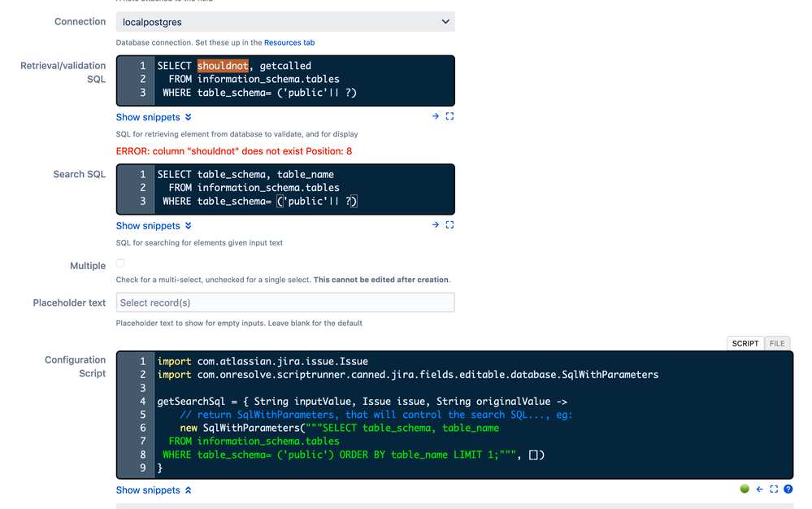Open the Connection dropdown showing localpostgres
The height and width of the screenshot is (509, 812).
coord(285,22)
